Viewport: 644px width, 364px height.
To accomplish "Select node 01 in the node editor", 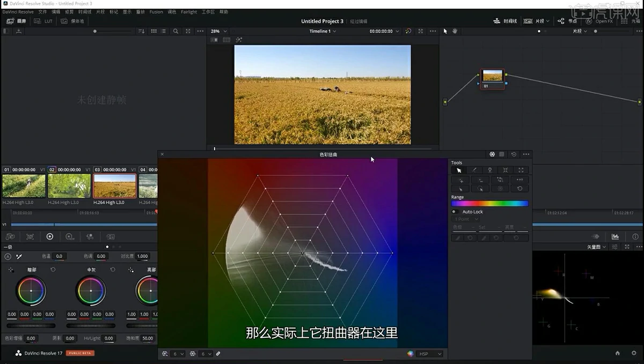I will pos(493,79).
